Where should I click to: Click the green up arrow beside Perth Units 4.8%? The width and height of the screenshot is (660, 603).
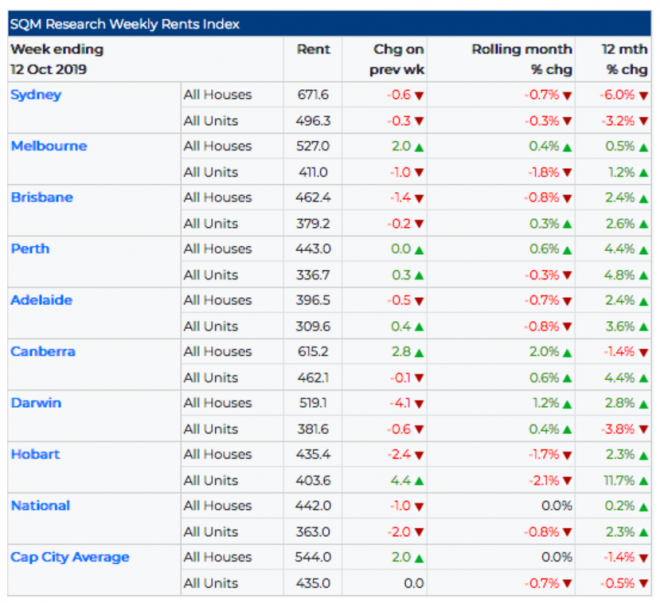[x=643, y=276]
